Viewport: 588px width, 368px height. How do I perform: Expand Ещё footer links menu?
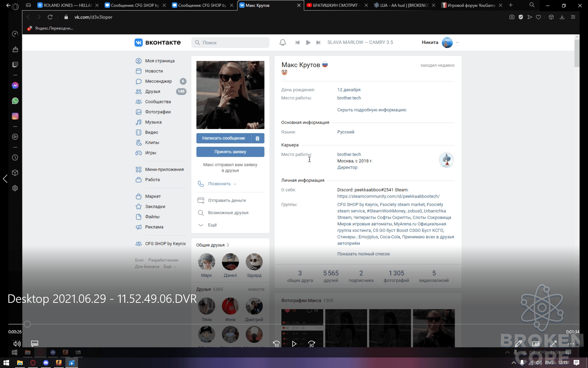coord(170,267)
